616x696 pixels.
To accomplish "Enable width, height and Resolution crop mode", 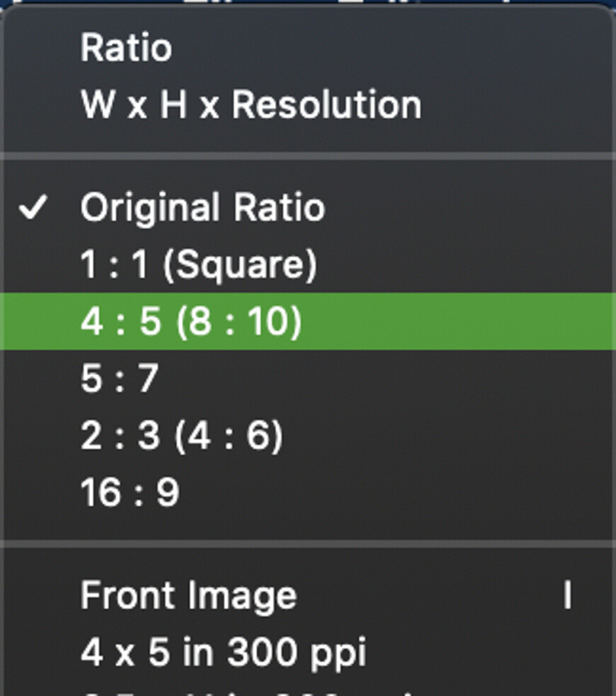I will coord(251,105).
